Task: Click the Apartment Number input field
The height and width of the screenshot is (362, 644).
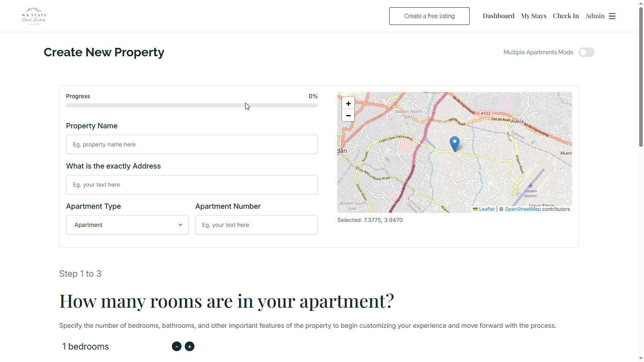Action: 256,225
